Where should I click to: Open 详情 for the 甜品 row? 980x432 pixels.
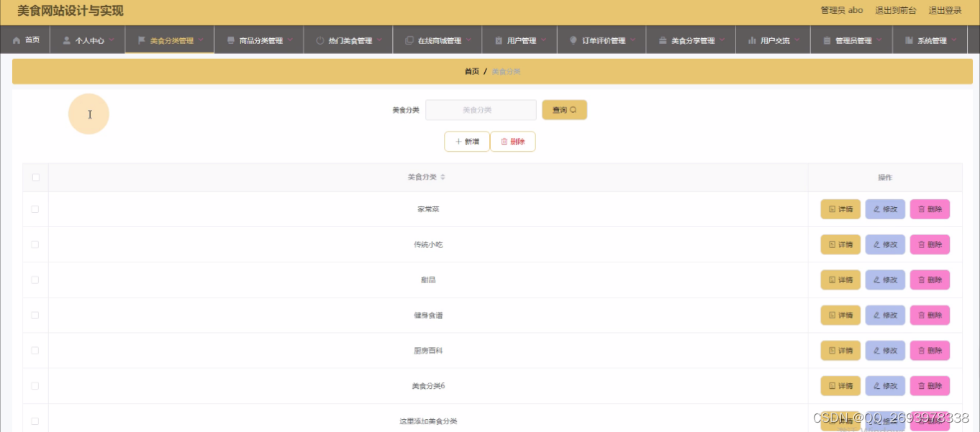pyautogui.click(x=840, y=280)
